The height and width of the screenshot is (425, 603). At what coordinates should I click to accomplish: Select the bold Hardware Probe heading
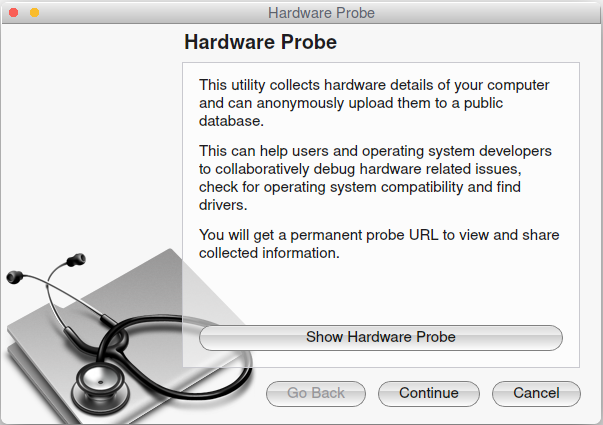click(x=260, y=42)
